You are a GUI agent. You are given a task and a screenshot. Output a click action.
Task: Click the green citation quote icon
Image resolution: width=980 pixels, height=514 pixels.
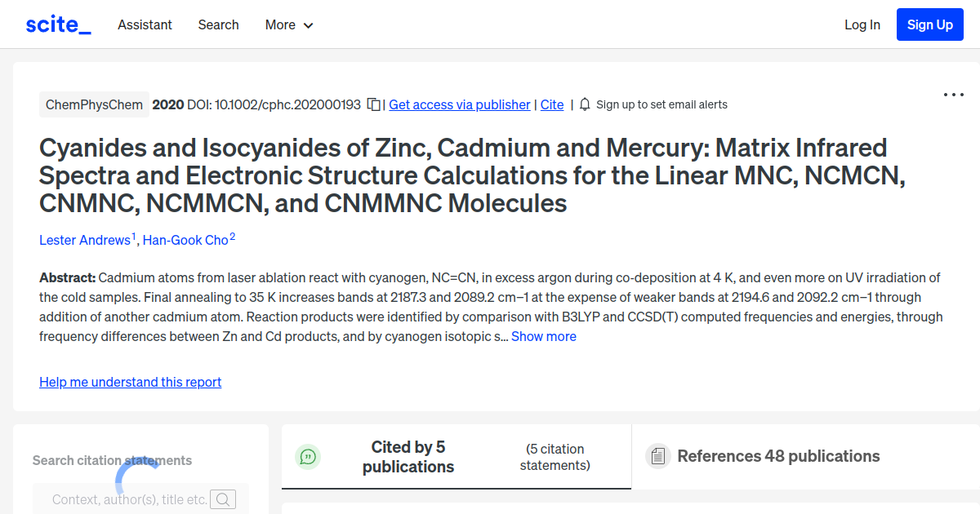pos(308,457)
